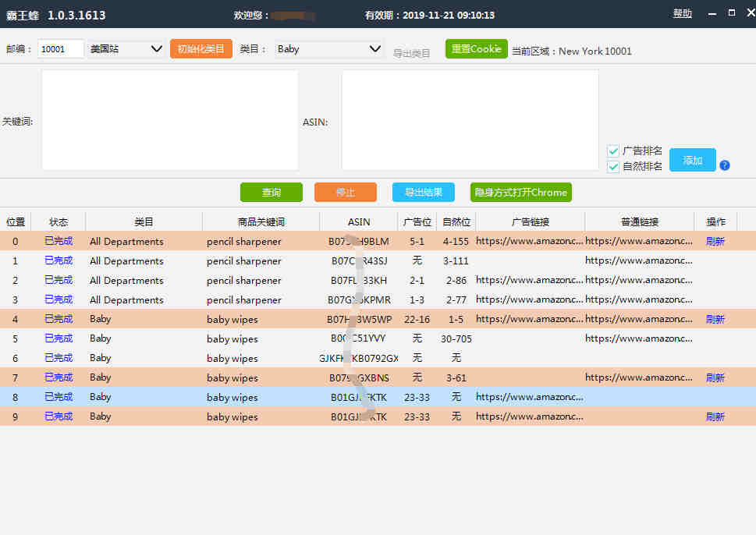Click the green 查询 button
Image resolution: width=756 pixels, height=535 pixels.
pos(272,193)
